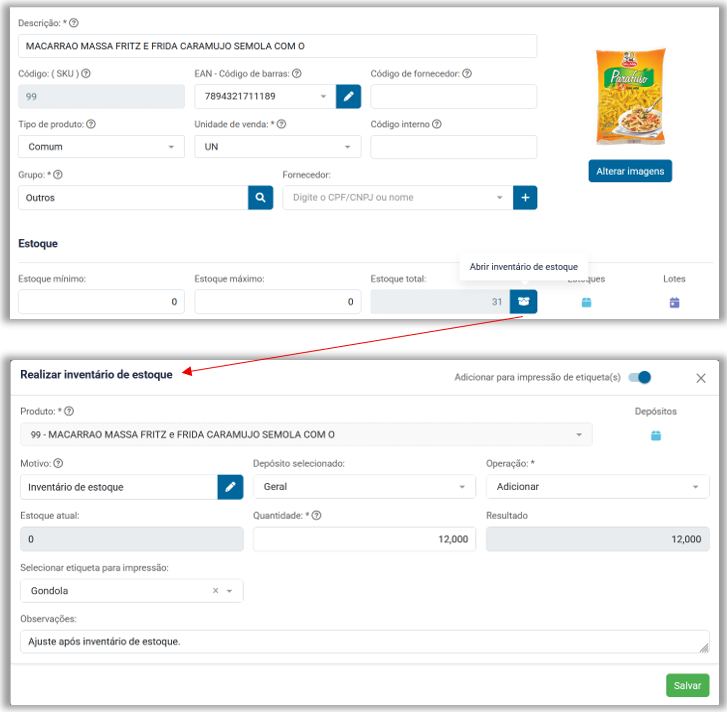Open the Lotes calendar icon
The image size is (727, 712).
point(674,302)
